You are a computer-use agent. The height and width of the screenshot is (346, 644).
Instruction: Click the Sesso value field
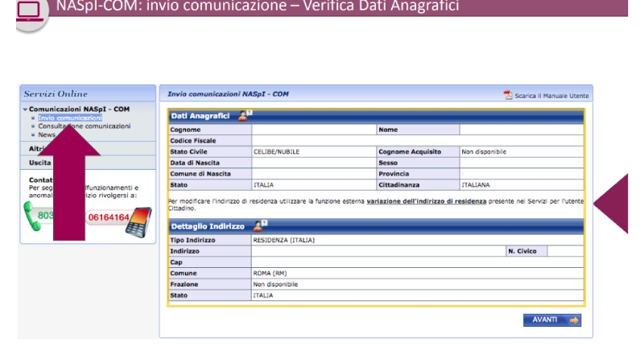[x=522, y=163]
